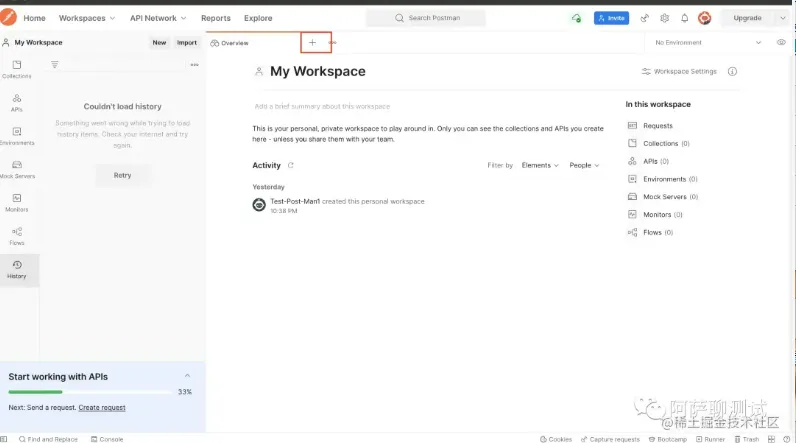This screenshot has height=443, width=796.
Task: Open Find and Replace
Action: 48,439
